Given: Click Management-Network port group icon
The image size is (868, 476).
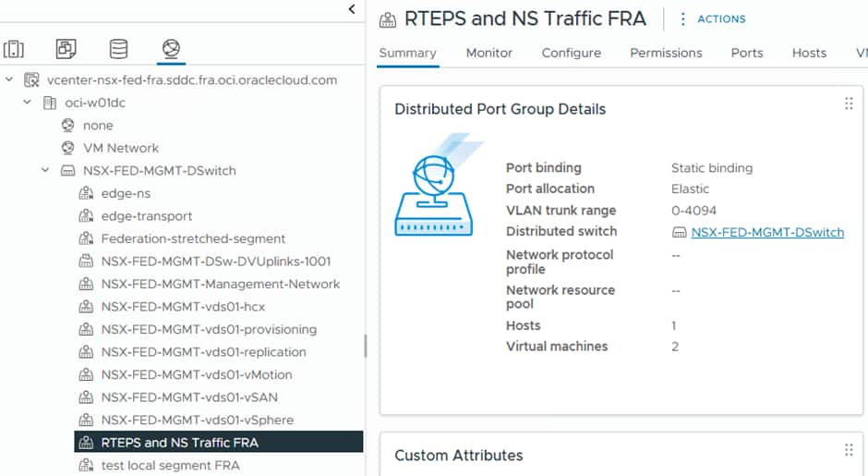Looking at the screenshot, I should (x=86, y=284).
